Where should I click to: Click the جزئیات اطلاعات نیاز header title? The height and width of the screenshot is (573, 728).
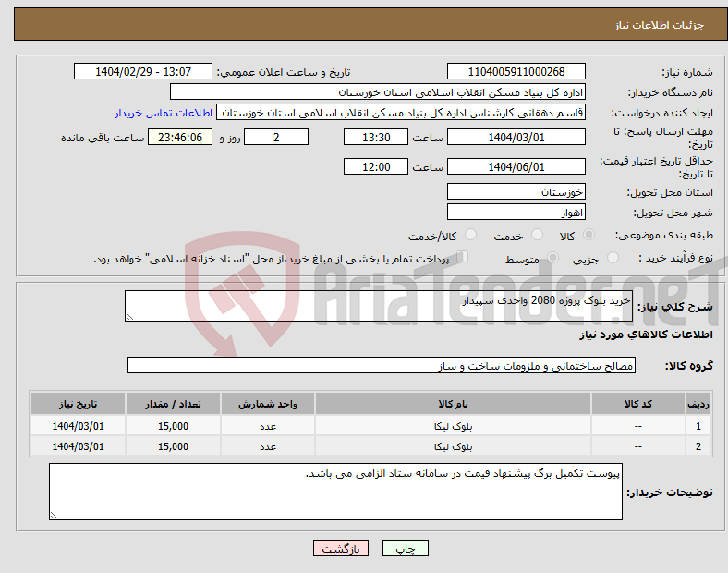coord(659,25)
